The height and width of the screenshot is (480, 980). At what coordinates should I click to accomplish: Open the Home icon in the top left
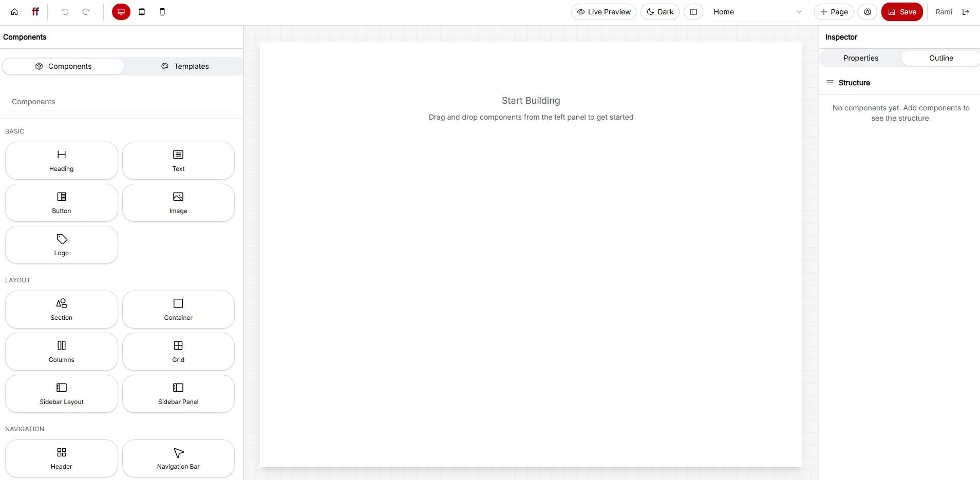tap(14, 11)
